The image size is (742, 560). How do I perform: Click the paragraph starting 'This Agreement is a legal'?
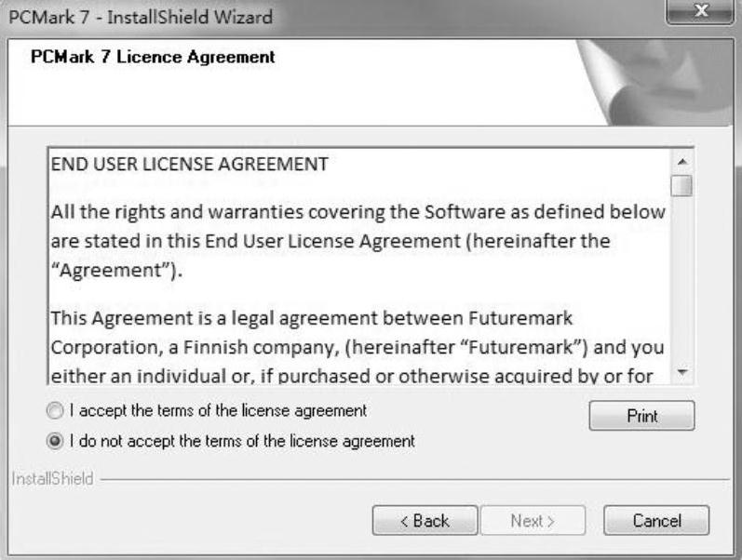[x=312, y=318]
